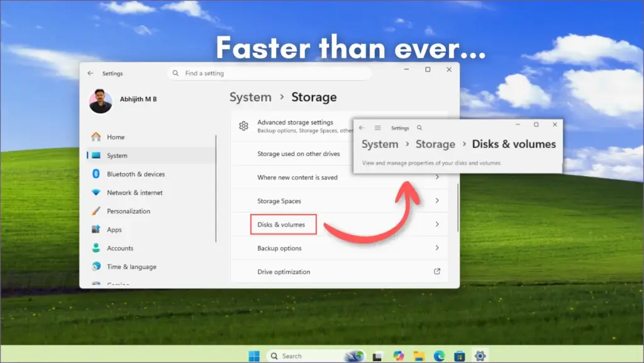Screen dimensions: 644x363
Task: Click the Apps icon in sidebar
Action: click(96, 229)
